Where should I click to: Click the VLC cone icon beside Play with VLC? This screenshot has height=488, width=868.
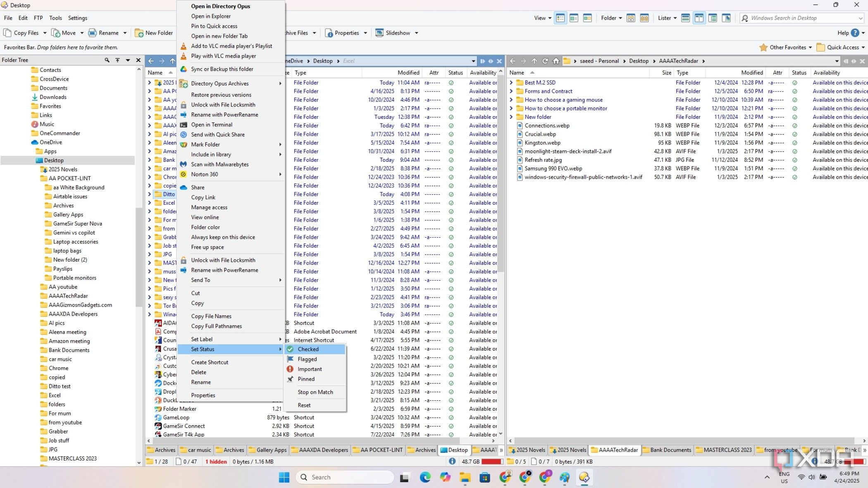(x=184, y=56)
